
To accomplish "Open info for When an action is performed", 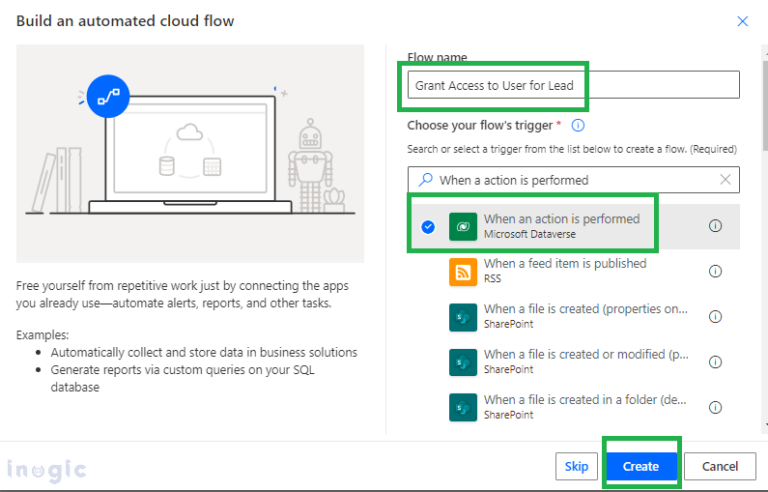I will 715,225.
